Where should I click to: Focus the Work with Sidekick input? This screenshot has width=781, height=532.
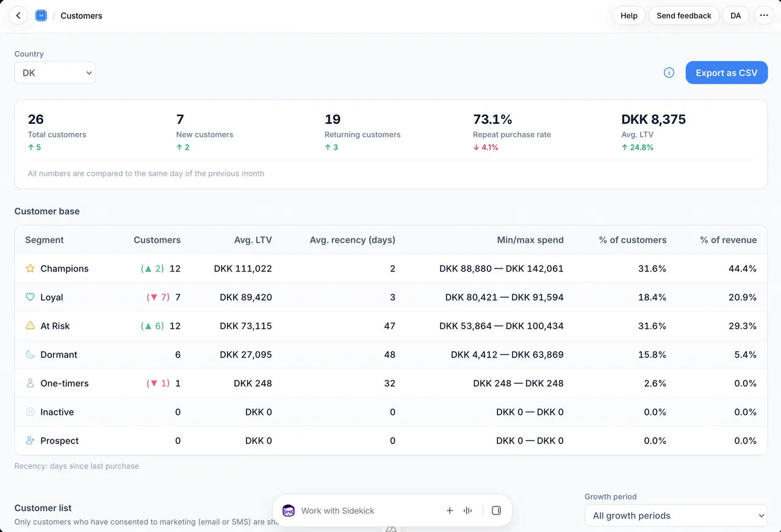pyautogui.click(x=369, y=511)
